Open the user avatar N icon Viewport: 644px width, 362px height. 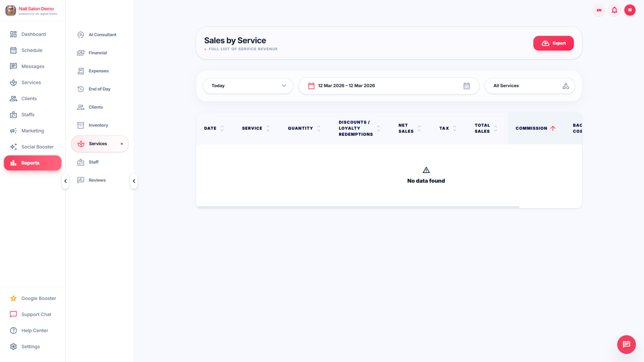(630, 10)
